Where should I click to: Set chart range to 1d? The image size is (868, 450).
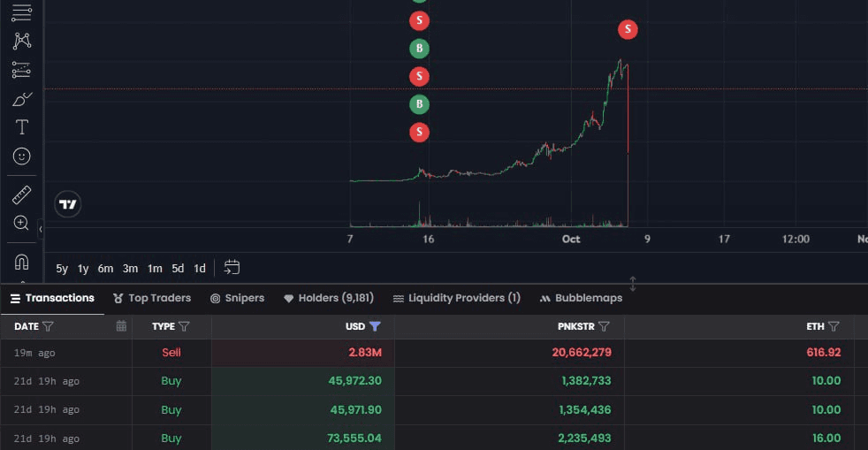click(200, 269)
